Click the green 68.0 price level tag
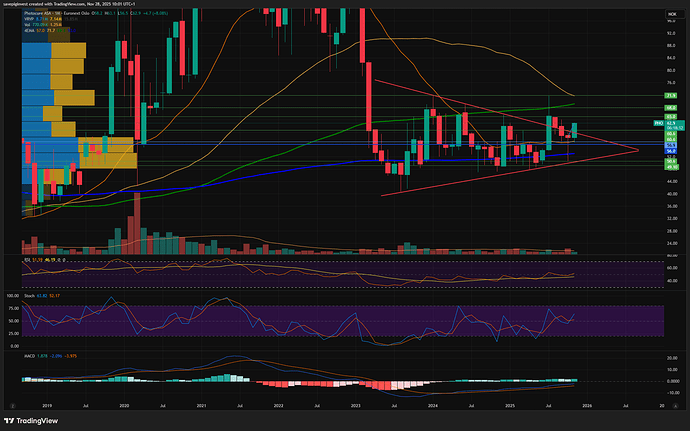Screen dimensions: 690x431 672,107
